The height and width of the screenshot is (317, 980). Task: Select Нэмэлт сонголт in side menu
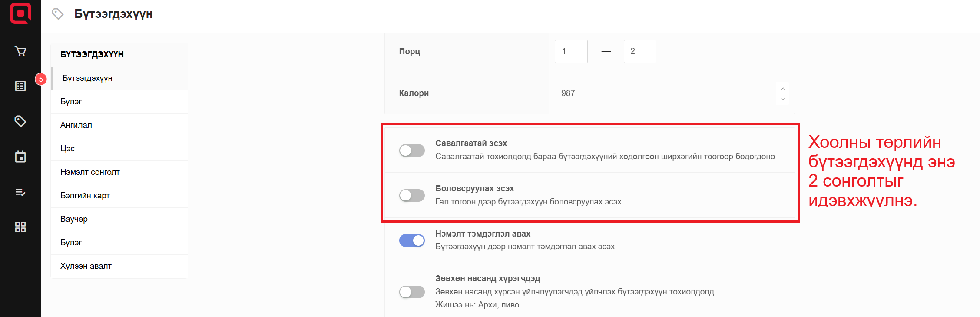click(90, 172)
